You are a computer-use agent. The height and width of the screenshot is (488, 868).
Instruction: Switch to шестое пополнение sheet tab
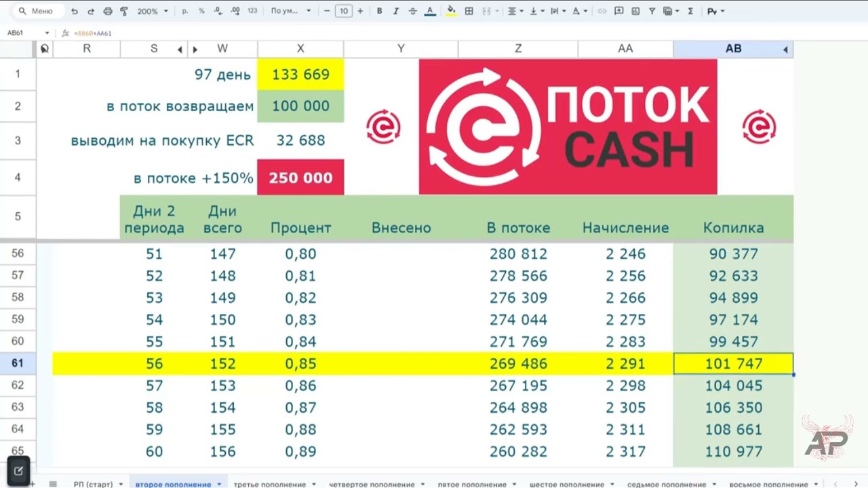pos(566,484)
